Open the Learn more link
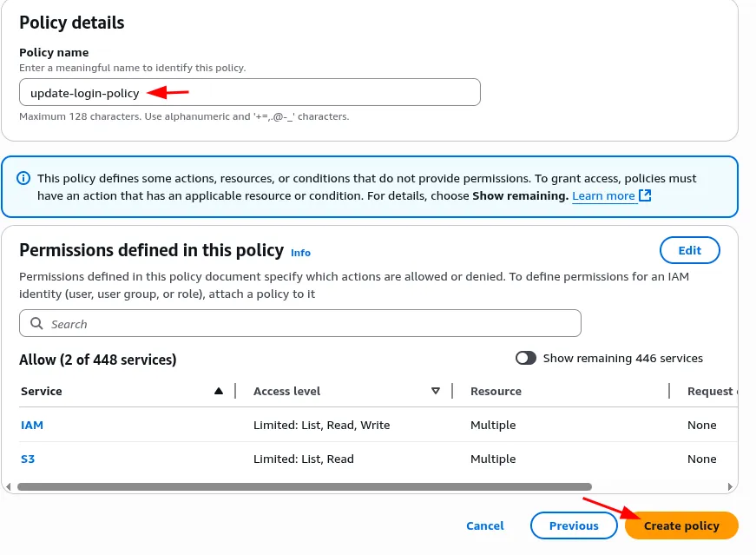Screen dimensions: 756x555 pyautogui.click(x=603, y=195)
